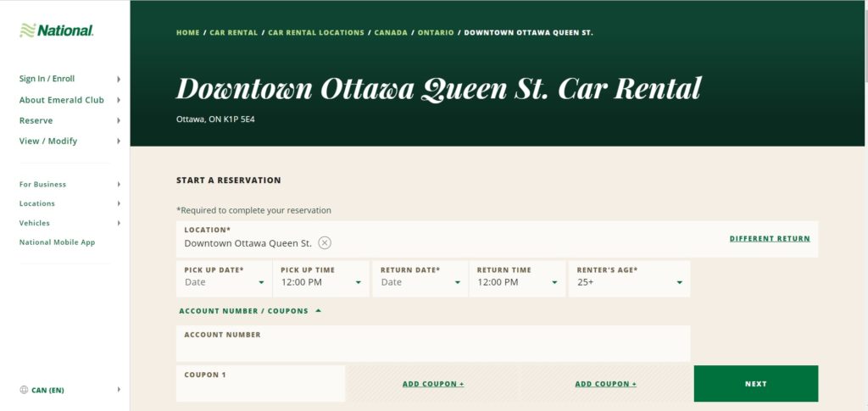This screenshot has width=868, height=411.
Task: Open For Business menu item
Action: [42, 184]
